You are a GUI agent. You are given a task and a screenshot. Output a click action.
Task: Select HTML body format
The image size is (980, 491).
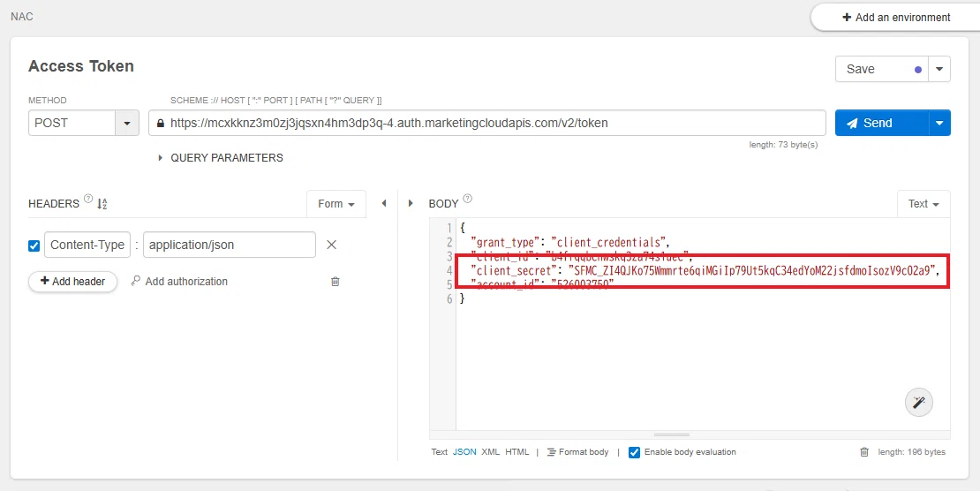click(x=516, y=451)
